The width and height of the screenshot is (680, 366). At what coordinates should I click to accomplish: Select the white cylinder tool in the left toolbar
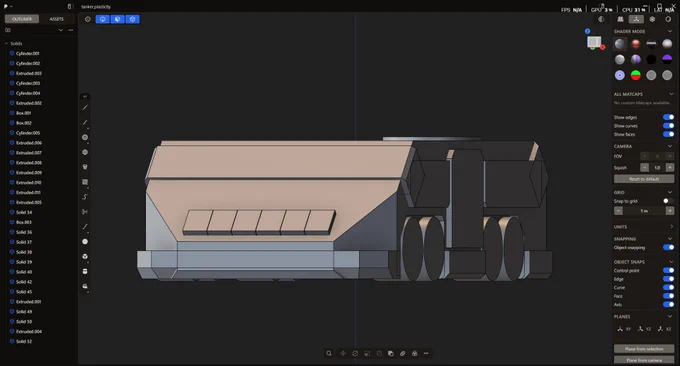click(85, 271)
